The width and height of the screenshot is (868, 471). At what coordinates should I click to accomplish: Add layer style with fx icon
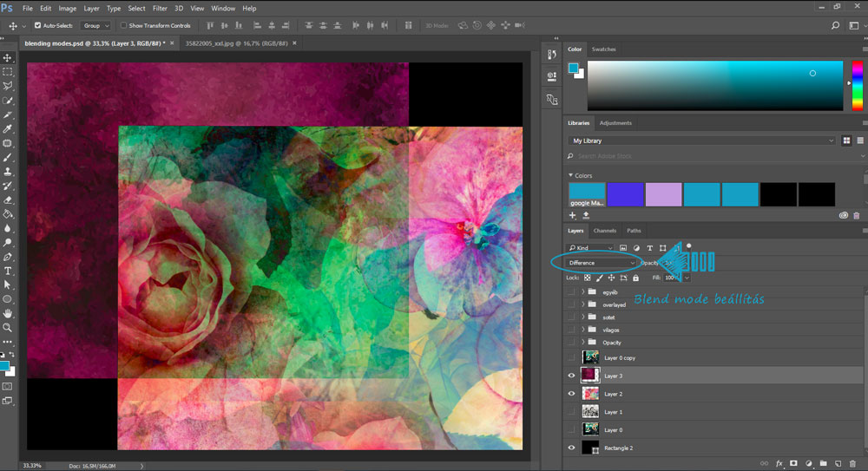pos(779,463)
